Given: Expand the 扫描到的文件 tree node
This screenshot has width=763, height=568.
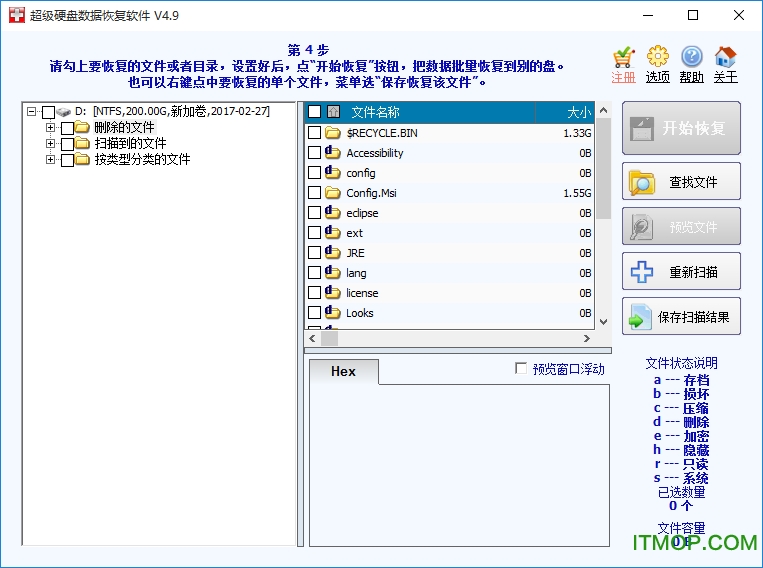Looking at the screenshot, I should coord(51,144).
